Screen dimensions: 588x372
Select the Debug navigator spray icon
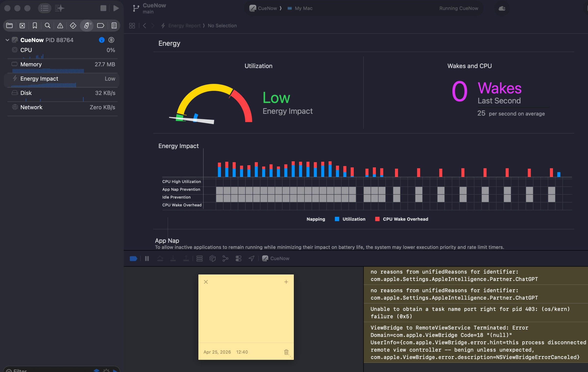tap(87, 25)
